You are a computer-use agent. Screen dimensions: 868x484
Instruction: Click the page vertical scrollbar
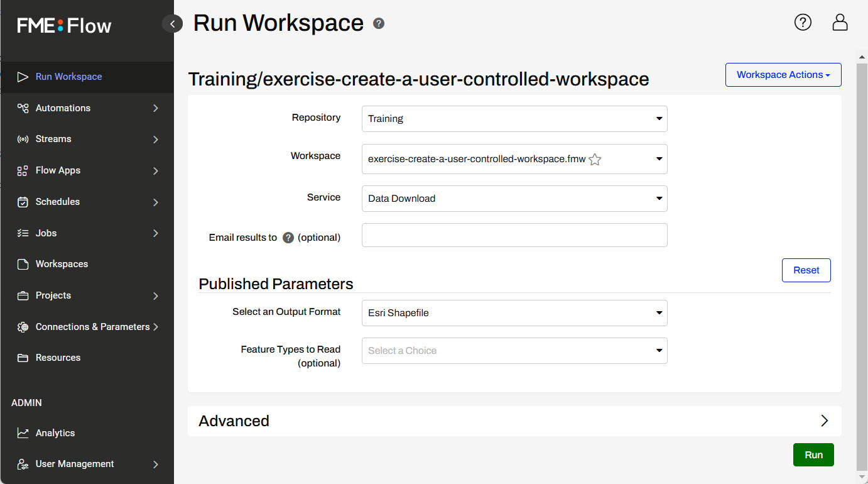(862, 264)
